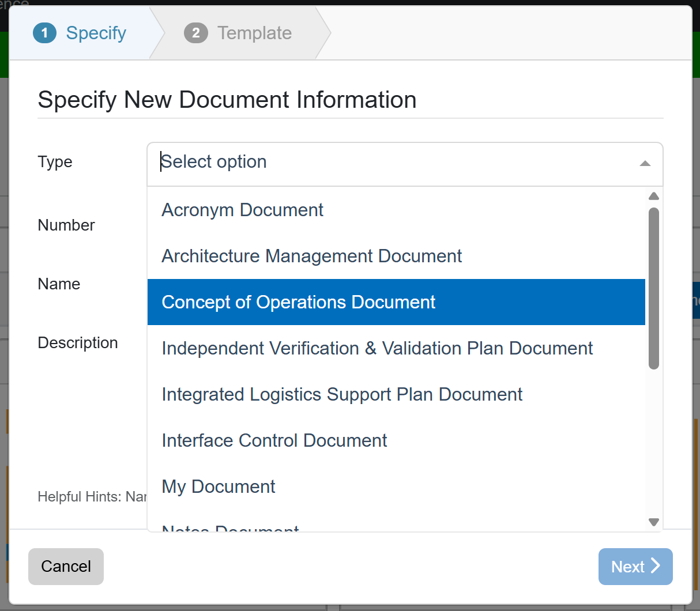
Task: Choose Integrated Logistics Support Plan Document
Action: click(342, 394)
